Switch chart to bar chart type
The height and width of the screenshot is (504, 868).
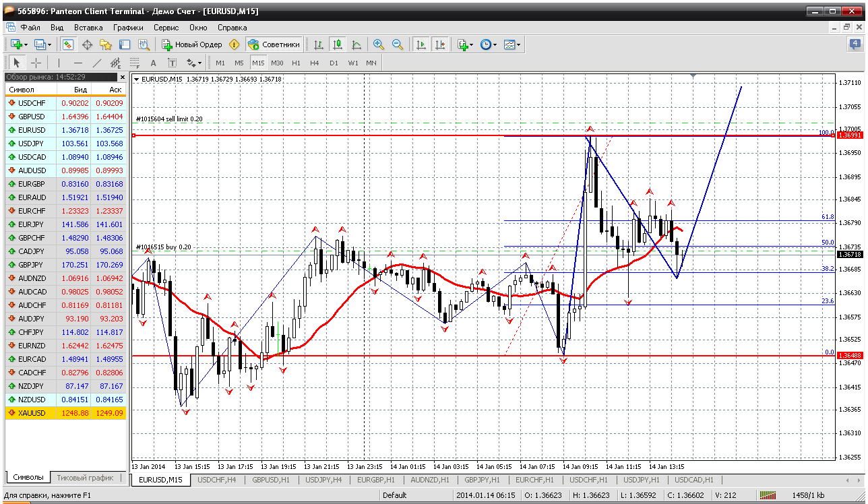[x=319, y=44]
